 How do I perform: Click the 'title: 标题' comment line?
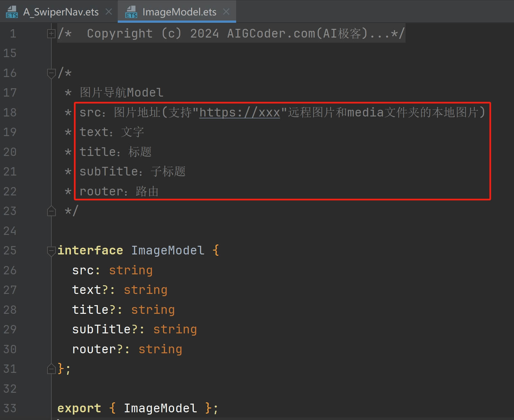pos(116,152)
